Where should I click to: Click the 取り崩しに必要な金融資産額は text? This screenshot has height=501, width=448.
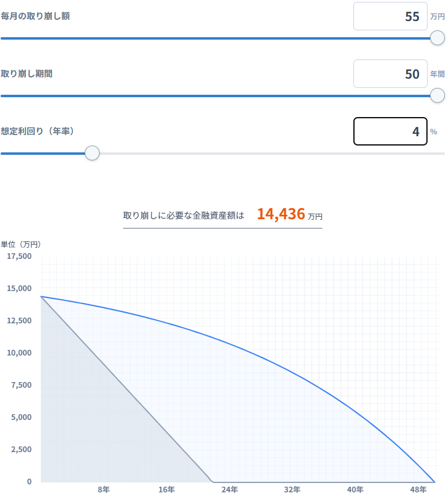click(184, 216)
